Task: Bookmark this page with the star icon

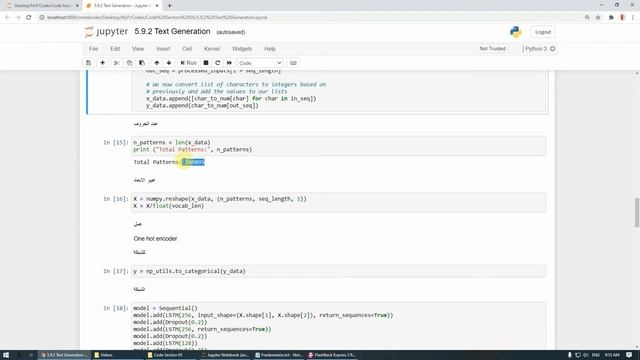Action: coord(598,17)
